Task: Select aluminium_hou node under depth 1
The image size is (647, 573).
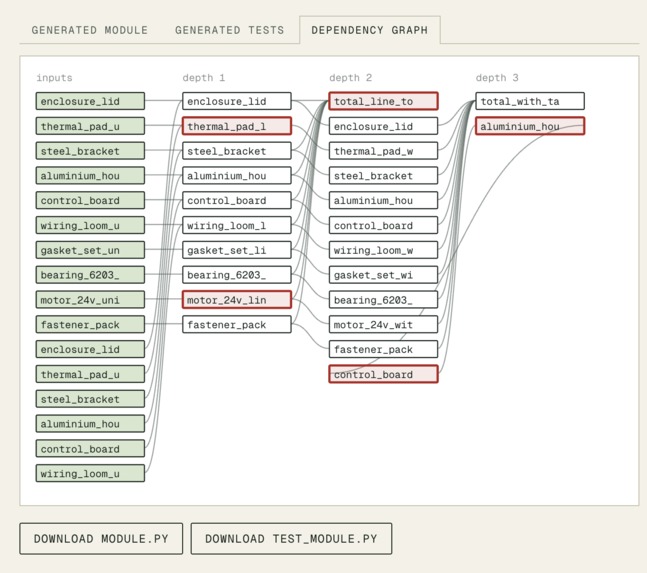Action: 237,175
